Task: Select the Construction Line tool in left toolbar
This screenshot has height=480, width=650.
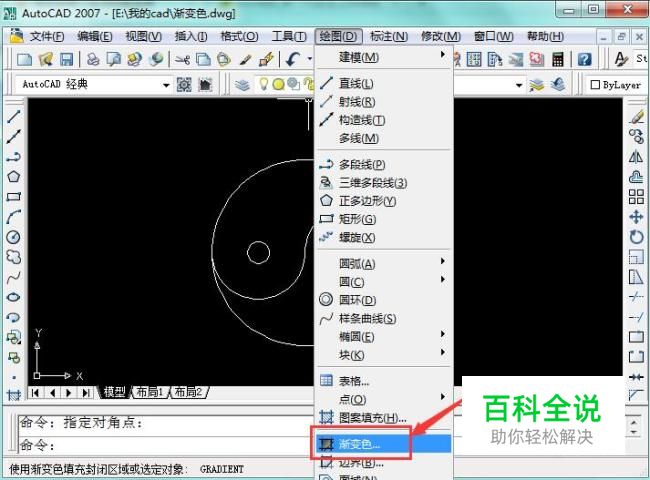Action: [14, 136]
